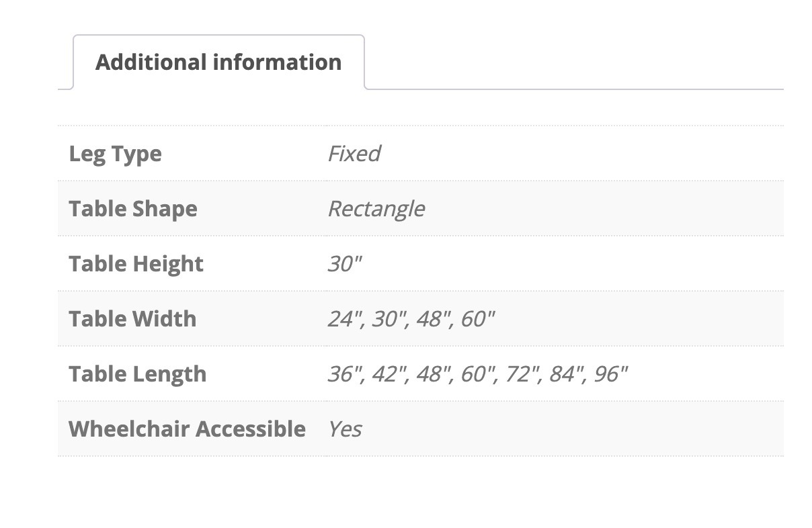
Task: Click 96" in the table length values
Action: [610, 373]
